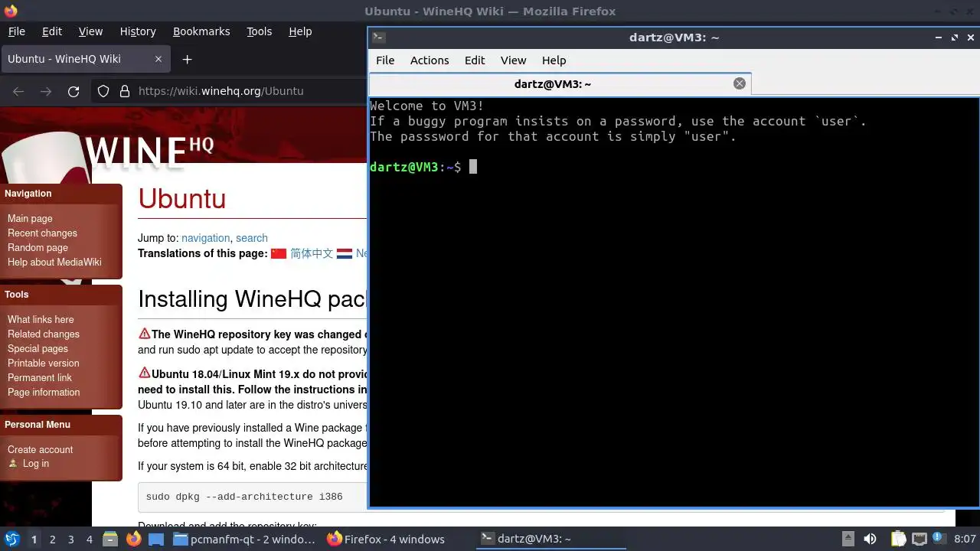Close the dartz@VM3 terminal tab

point(740,83)
